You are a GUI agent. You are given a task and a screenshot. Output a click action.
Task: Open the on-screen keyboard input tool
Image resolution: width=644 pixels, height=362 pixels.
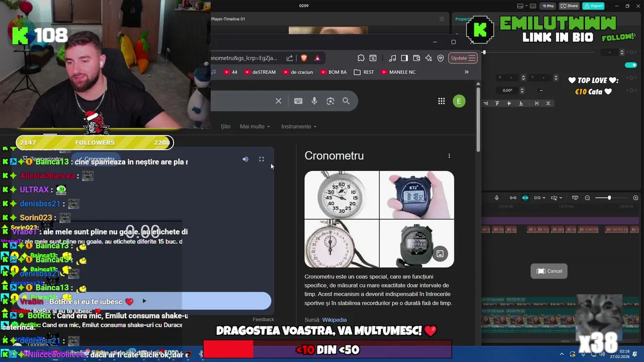[x=298, y=101]
